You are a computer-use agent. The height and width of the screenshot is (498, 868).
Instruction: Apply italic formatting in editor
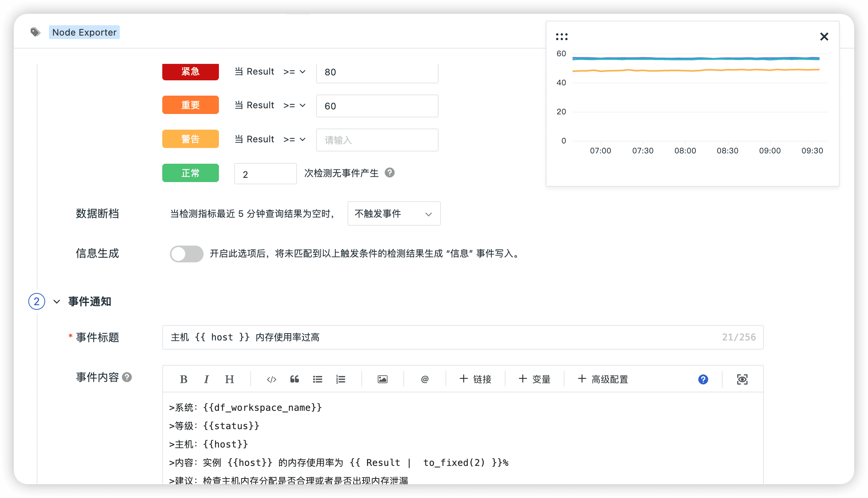206,379
